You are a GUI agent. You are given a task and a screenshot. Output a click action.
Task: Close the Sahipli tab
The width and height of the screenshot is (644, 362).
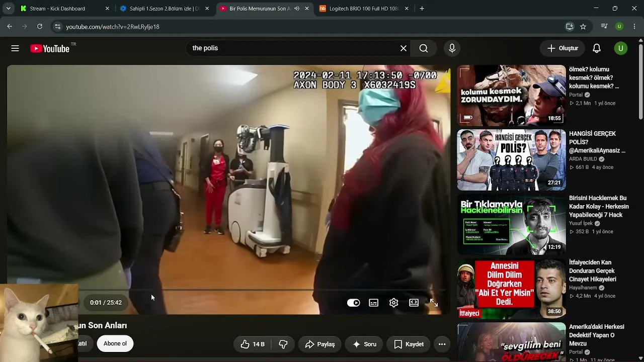[x=207, y=9]
